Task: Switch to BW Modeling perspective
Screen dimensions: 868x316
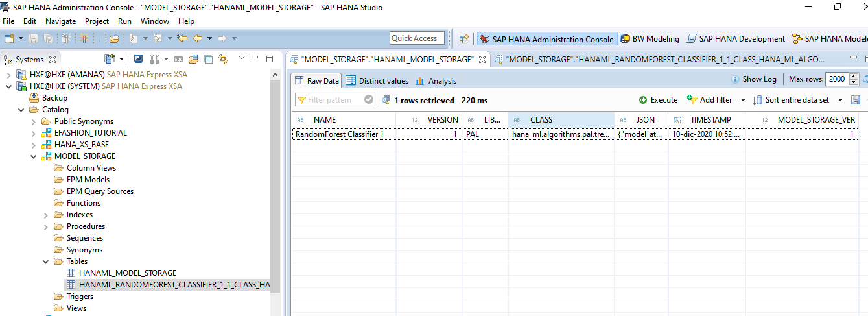Action: 650,39
